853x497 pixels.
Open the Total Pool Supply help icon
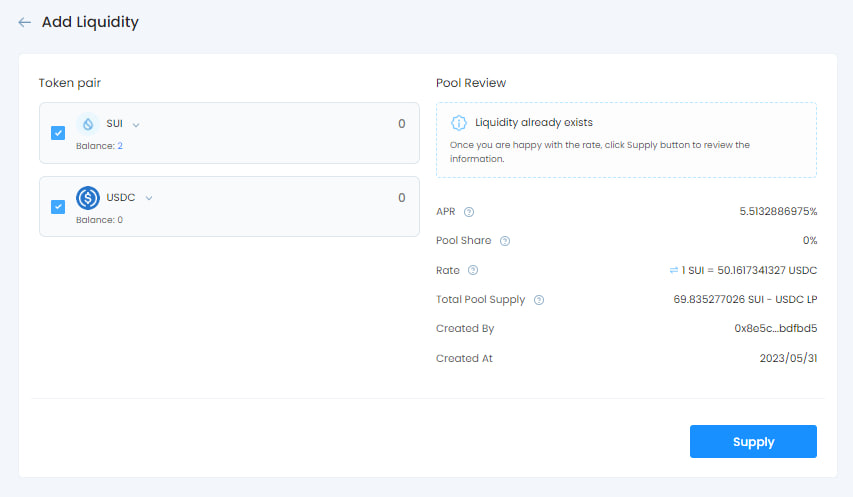click(x=539, y=300)
